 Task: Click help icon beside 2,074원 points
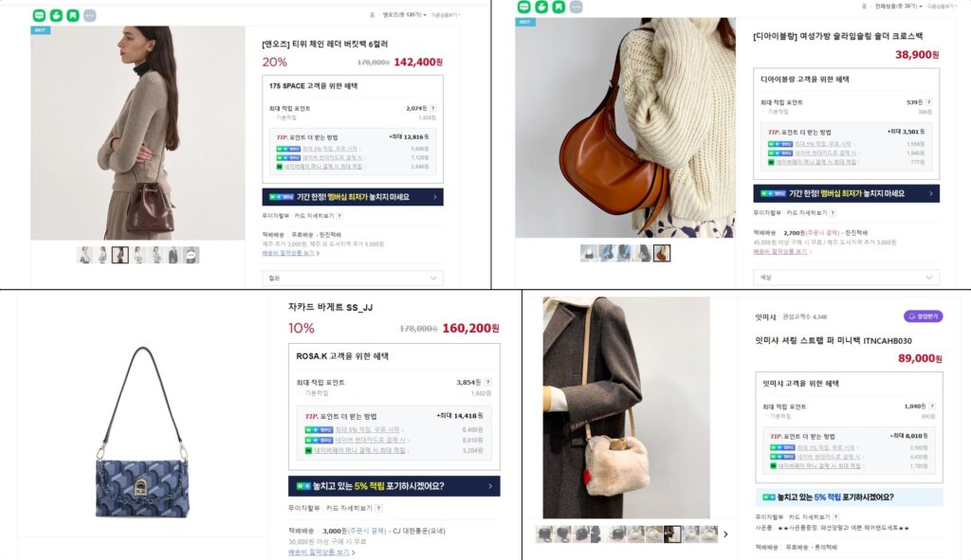pyautogui.click(x=432, y=108)
